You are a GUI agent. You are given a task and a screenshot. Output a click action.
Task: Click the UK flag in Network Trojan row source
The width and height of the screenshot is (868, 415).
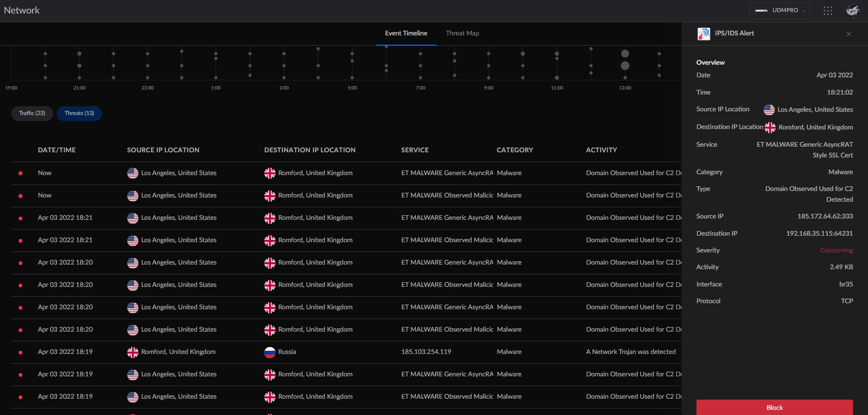133,352
